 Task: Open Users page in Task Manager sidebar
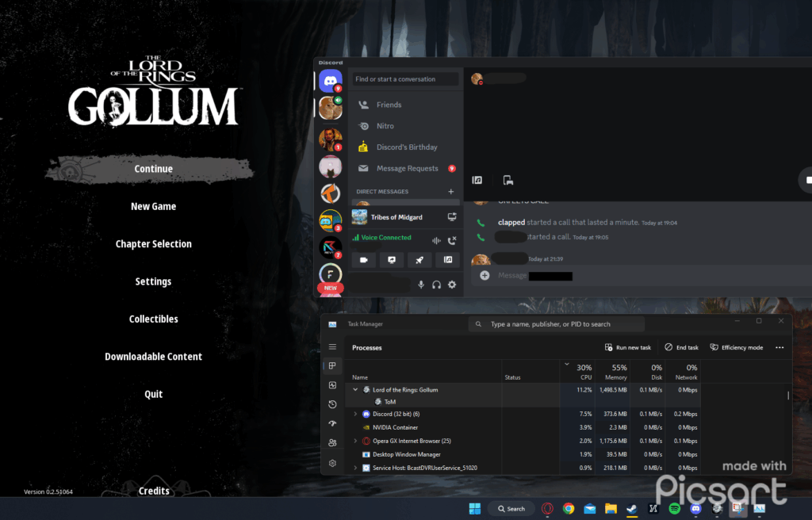pyautogui.click(x=332, y=443)
